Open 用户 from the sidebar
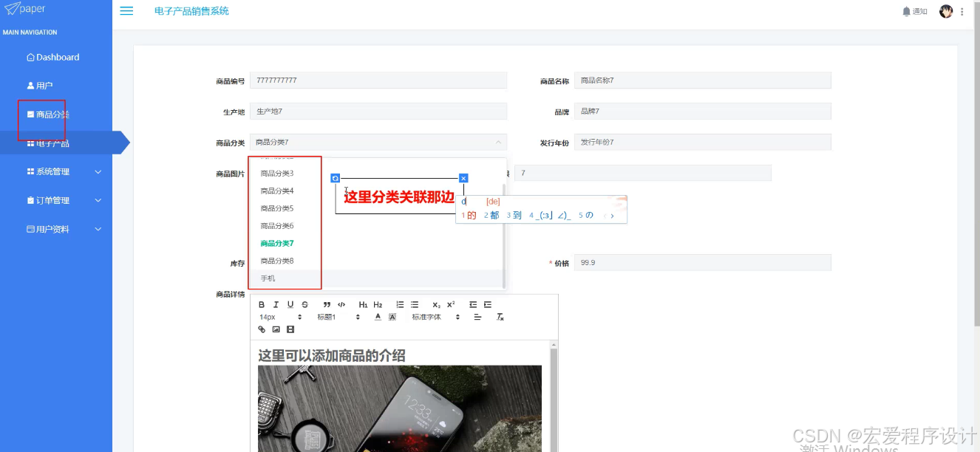Image resolution: width=980 pixels, height=452 pixels. point(40,86)
